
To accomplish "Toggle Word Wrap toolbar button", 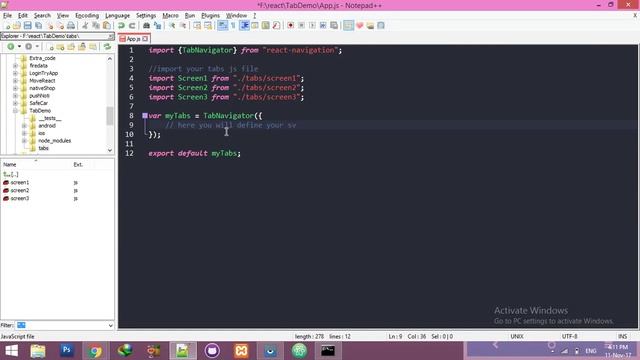I will (222, 26).
